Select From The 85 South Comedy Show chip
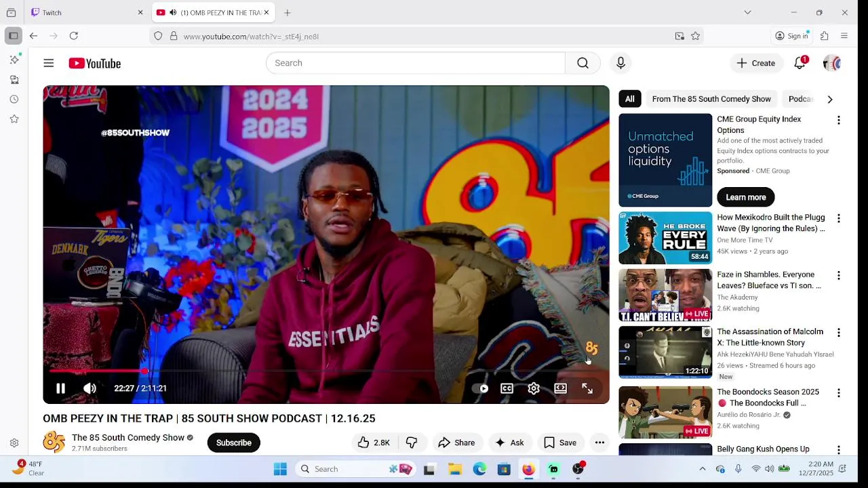The width and height of the screenshot is (868, 488). point(711,99)
